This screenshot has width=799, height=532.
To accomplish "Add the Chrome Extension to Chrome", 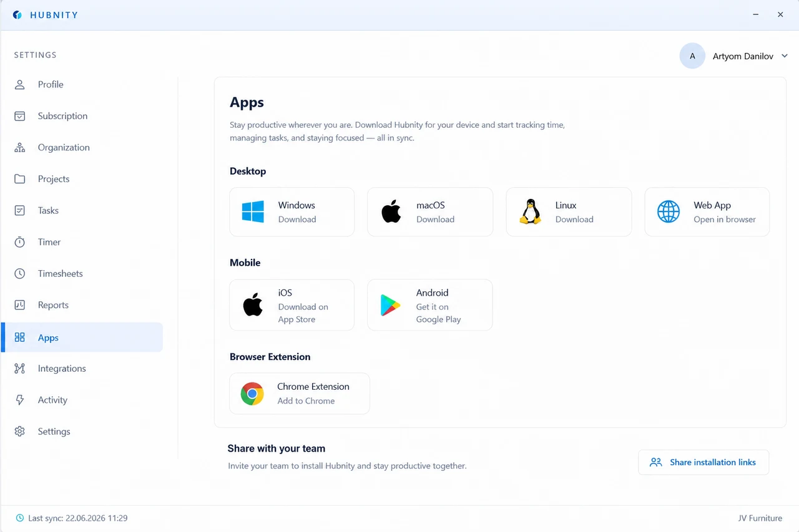I will pyautogui.click(x=300, y=394).
